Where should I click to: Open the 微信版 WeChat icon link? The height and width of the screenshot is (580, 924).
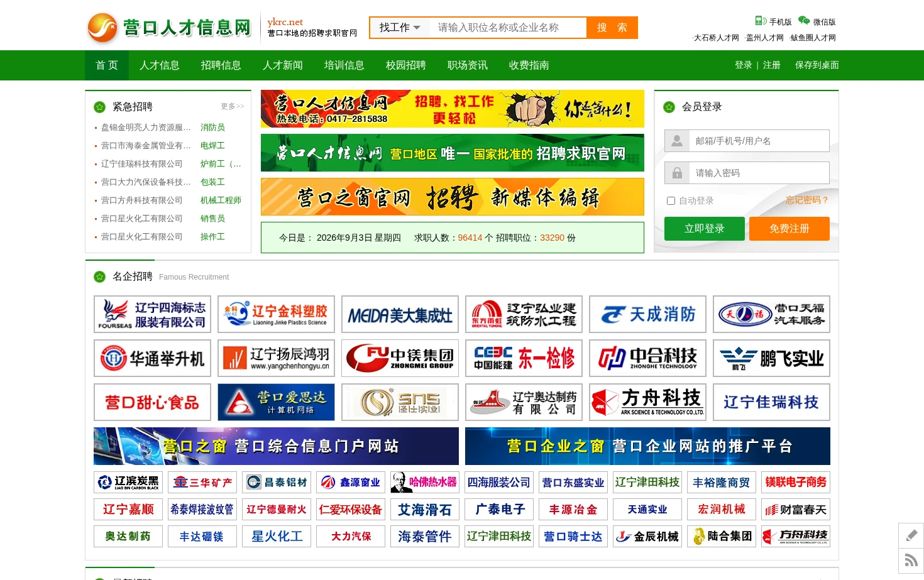817,21
